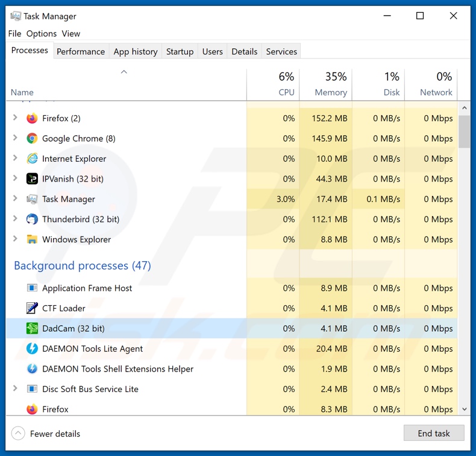Viewport: 476px width, 456px height.
Task: Click the CTF Loader pen icon
Action: coord(32,308)
